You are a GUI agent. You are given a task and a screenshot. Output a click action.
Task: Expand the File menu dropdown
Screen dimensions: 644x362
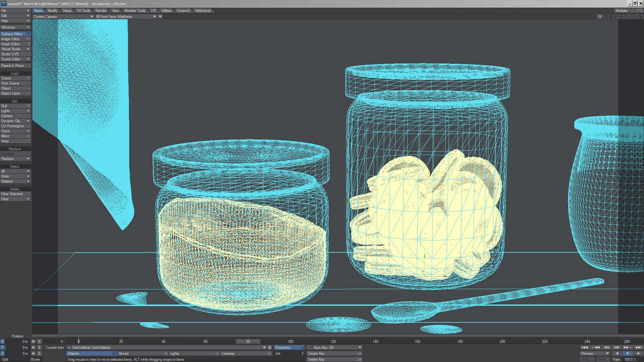click(x=15, y=11)
